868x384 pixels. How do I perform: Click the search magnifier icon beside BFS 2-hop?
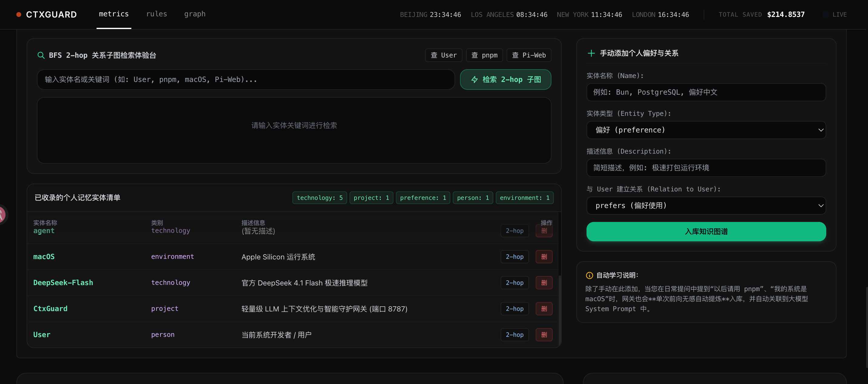[41, 55]
